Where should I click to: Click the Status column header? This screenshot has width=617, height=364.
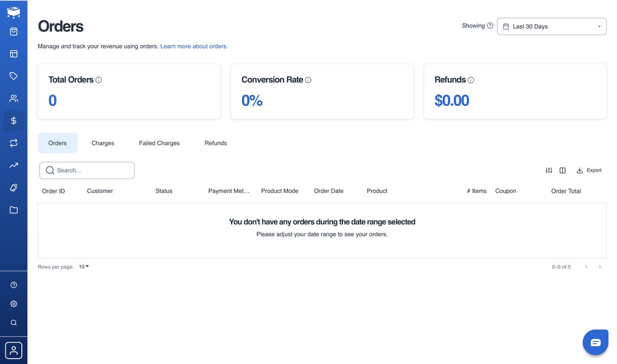(164, 191)
